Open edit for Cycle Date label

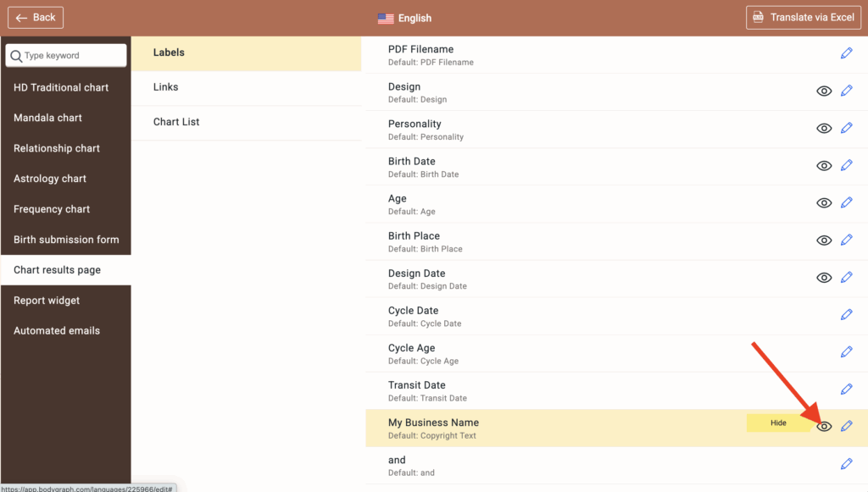846,314
